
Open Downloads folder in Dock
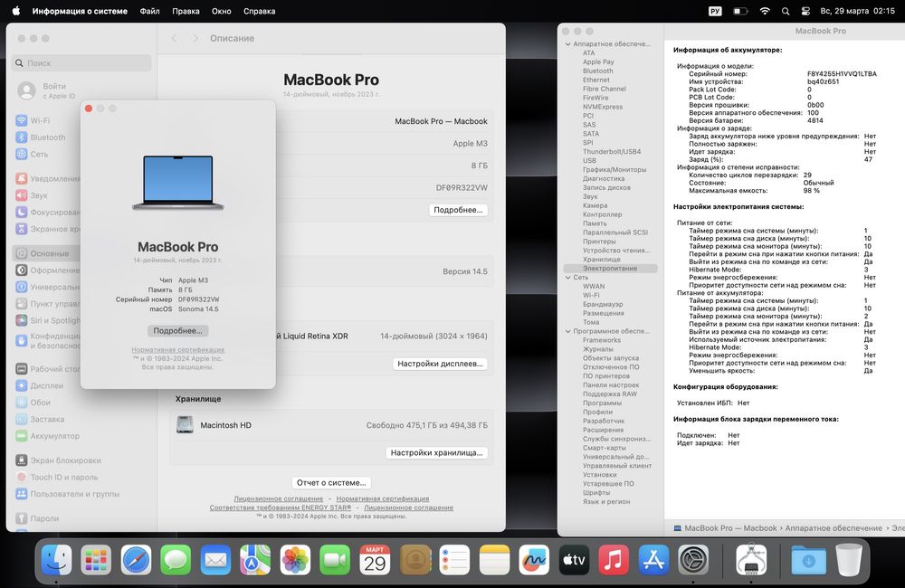[x=808, y=560]
